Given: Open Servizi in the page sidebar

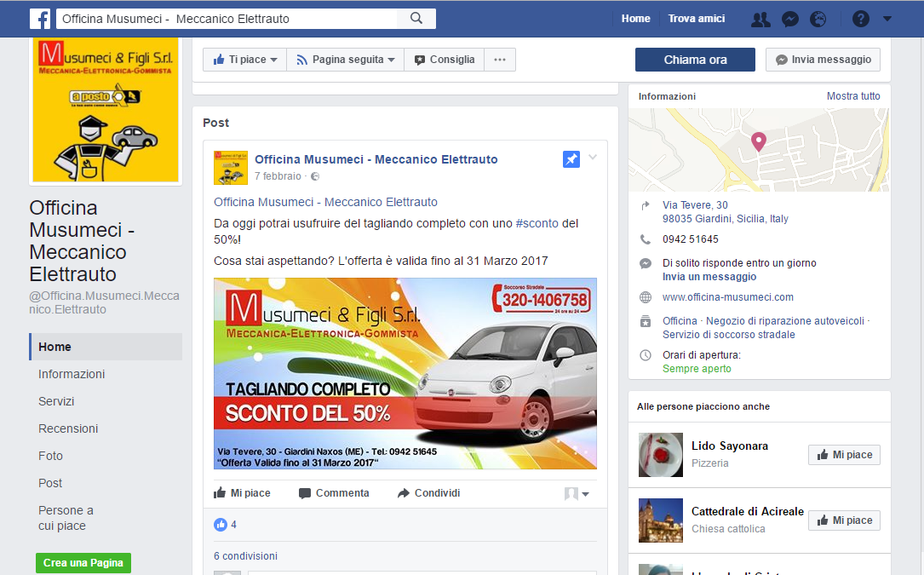Looking at the screenshot, I should point(56,401).
